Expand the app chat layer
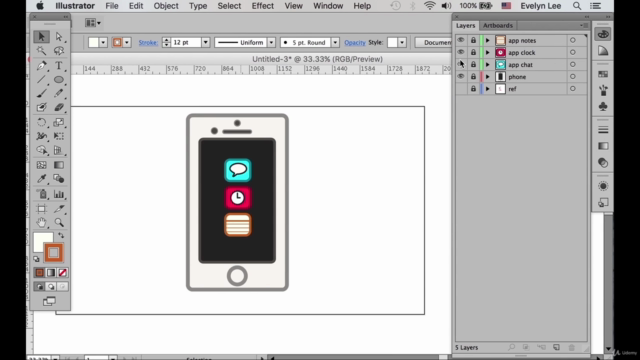640x360 pixels. (487, 64)
